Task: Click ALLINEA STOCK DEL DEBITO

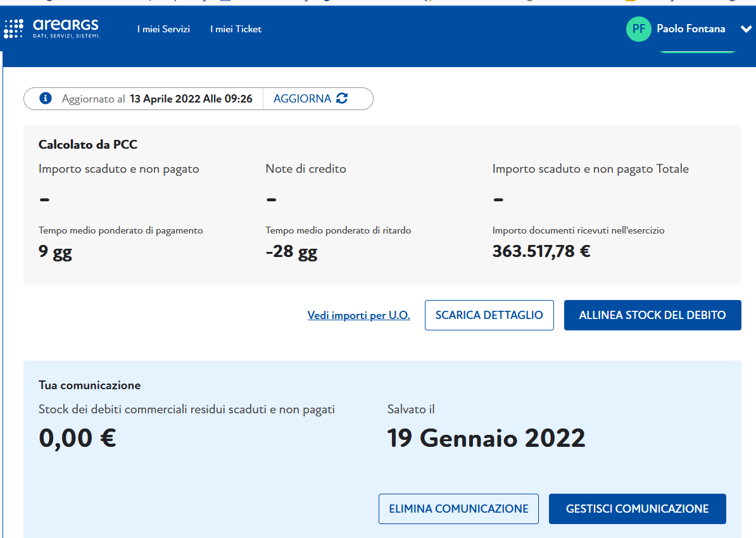Action: coord(652,315)
